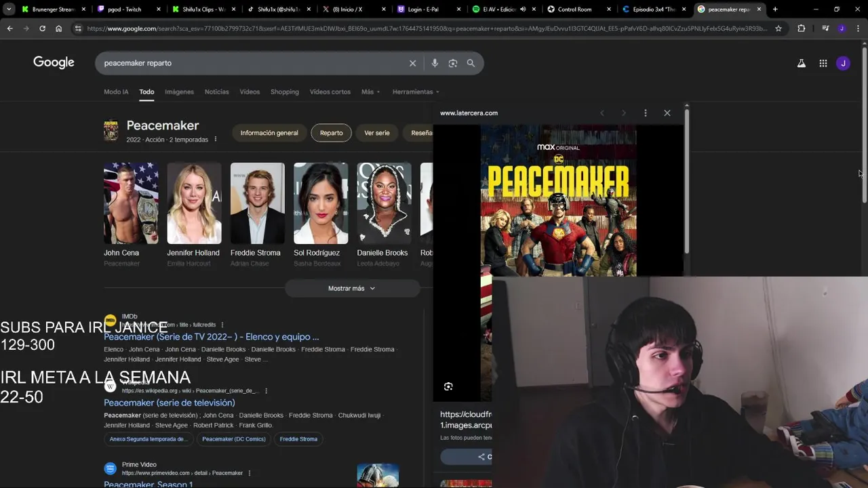The height and width of the screenshot is (488, 868).
Task: Open the Peacemaker poster image preview
Action: [559, 201]
